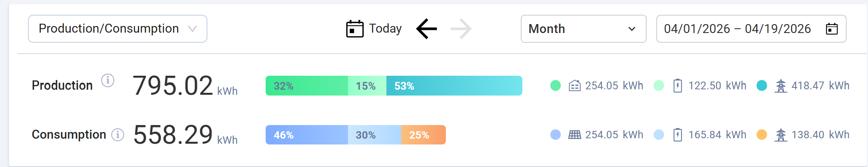The height and width of the screenshot is (167, 868).
Task: Click battery icon beside 165.84 kWh
Action: pyautogui.click(x=678, y=135)
